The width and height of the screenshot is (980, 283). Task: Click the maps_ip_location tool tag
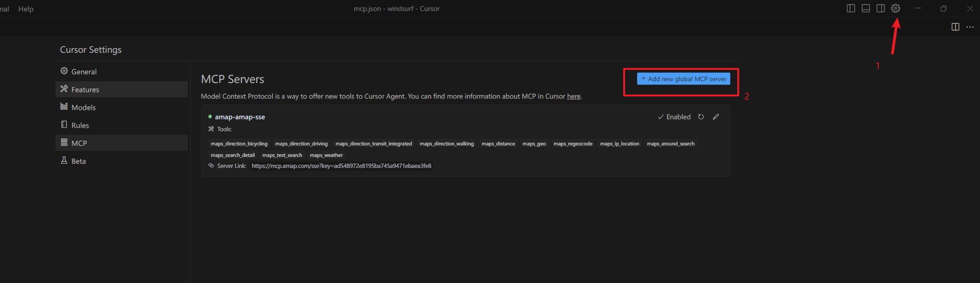tap(619, 144)
